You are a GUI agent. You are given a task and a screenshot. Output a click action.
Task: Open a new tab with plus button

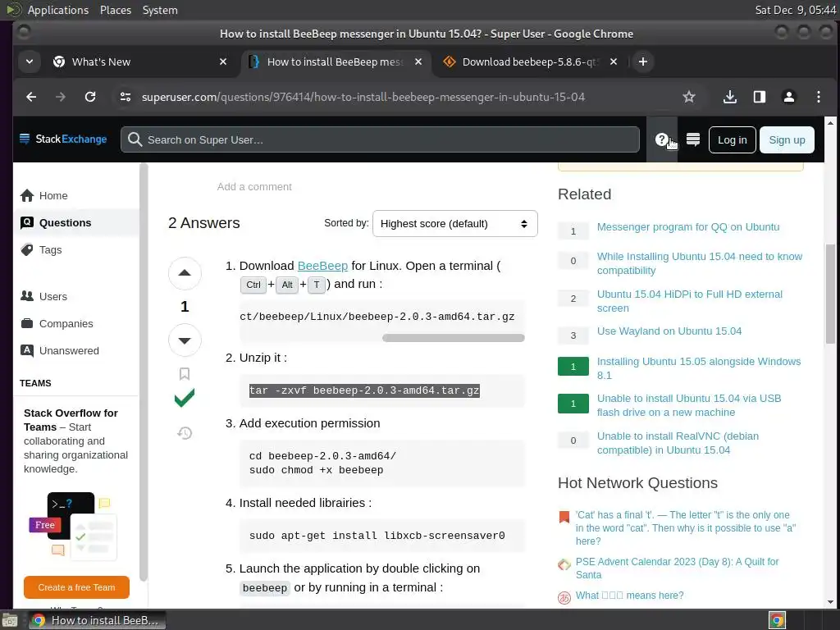pyautogui.click(x=643, y=62)
